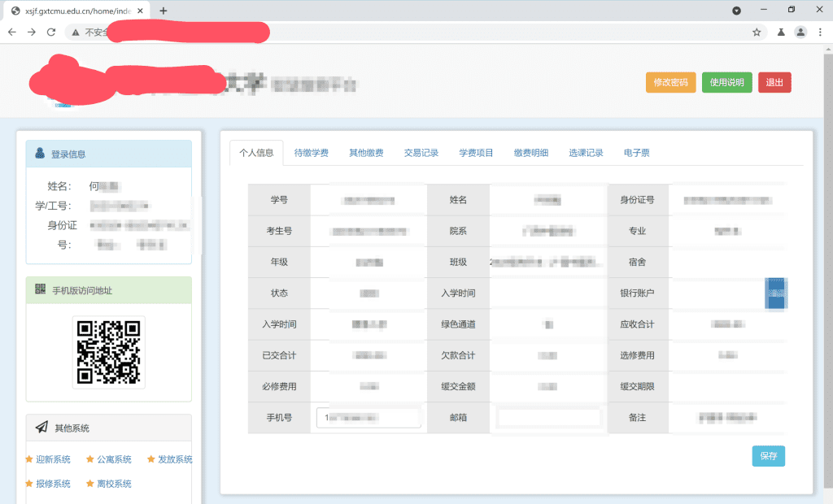Open the 选课记录 tab
The image size is (833, 504).
(586, 153)
